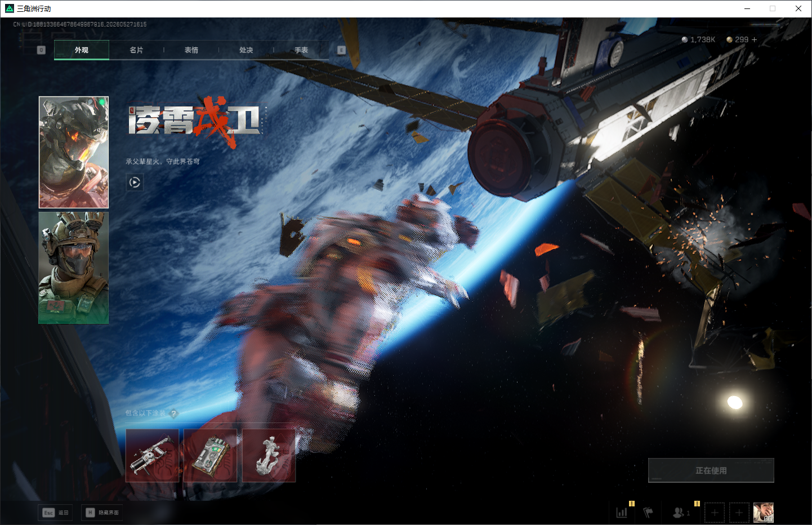Click the 正在使用 button
Image resolution: width=812 pixels, height=525 pixels.
[x=711, y=470]
